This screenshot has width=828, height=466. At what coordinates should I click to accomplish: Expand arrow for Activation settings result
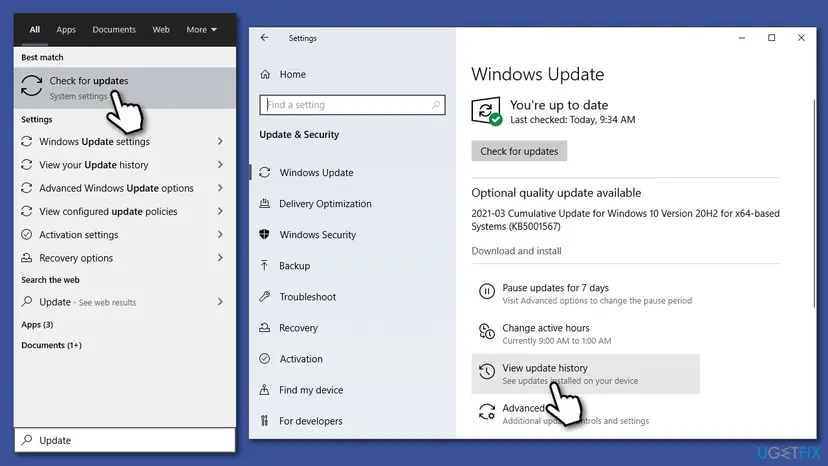point(220,235)
